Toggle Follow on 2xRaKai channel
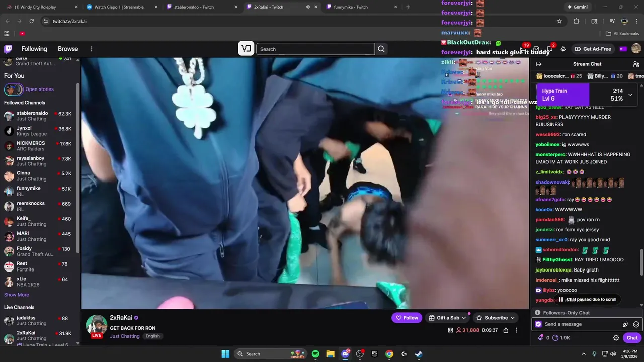Viewport: 644px width, 362px height. (x=407, y=318)
